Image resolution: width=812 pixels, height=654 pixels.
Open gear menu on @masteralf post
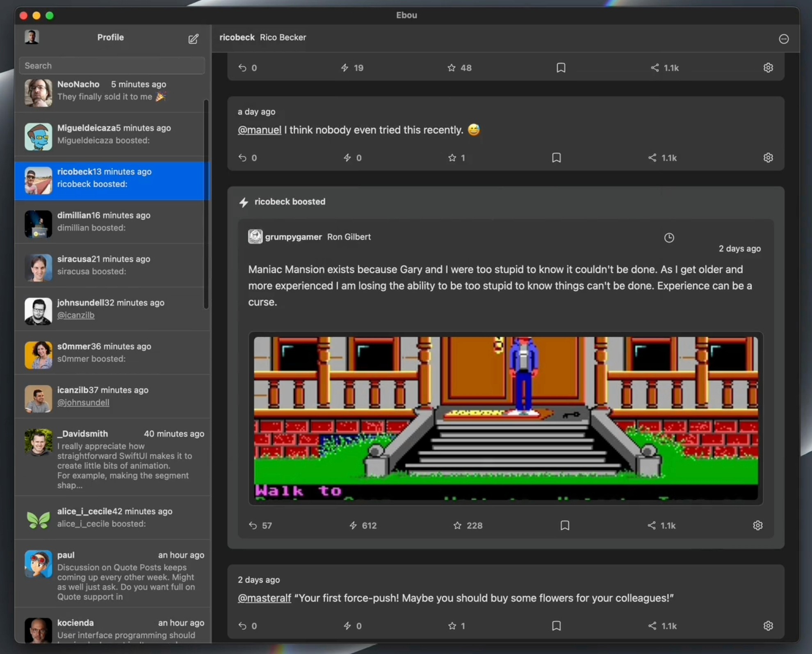click(768, 625)
